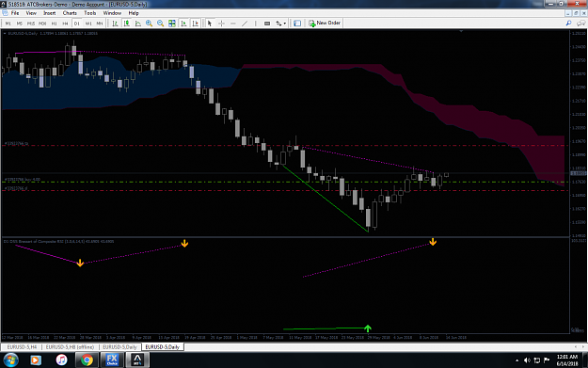Set timeframe to MN monthly

[x=100, y=24]
